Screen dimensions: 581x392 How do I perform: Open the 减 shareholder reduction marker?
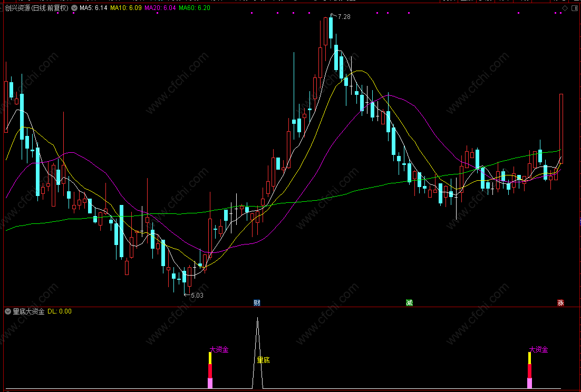[409, 303]
